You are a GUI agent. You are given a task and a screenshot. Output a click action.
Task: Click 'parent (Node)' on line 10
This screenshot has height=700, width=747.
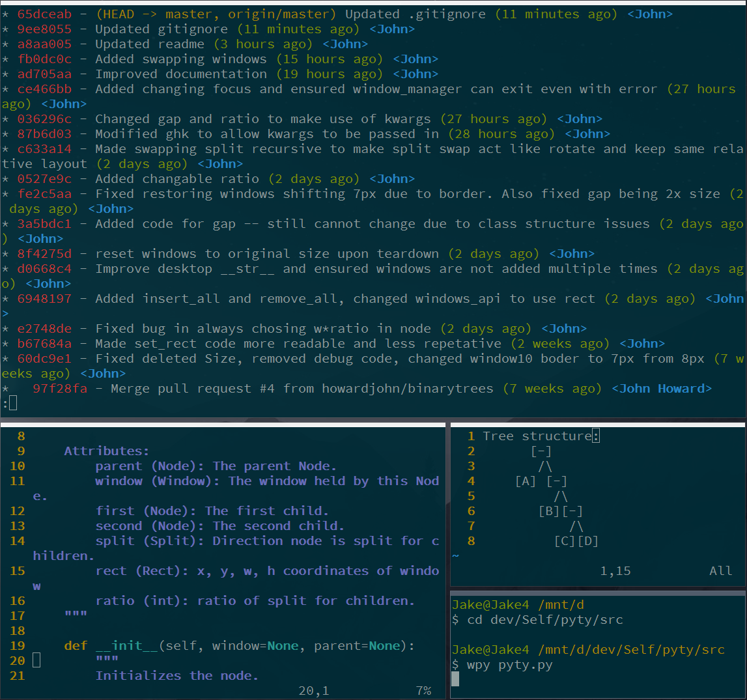click(x=150, y=466)
